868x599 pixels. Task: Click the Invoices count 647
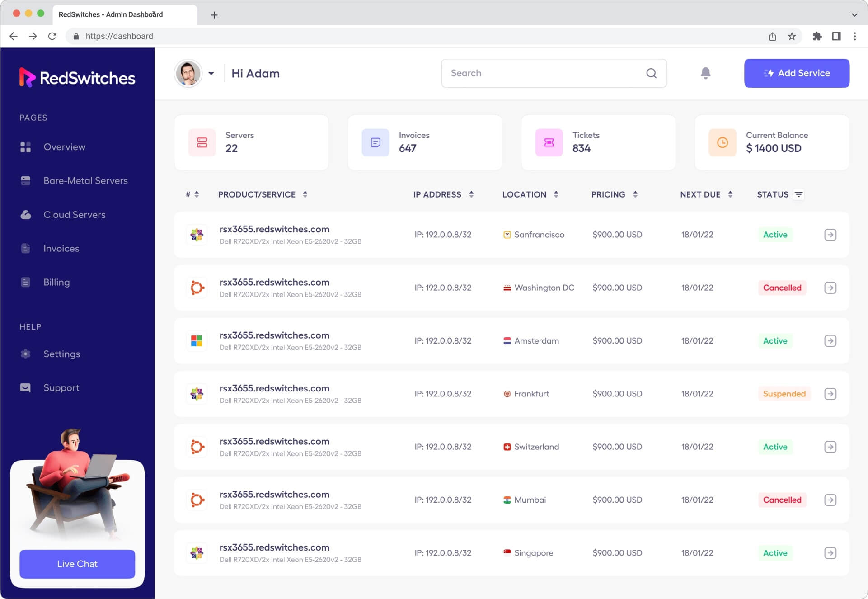click(x=408, y=148)
